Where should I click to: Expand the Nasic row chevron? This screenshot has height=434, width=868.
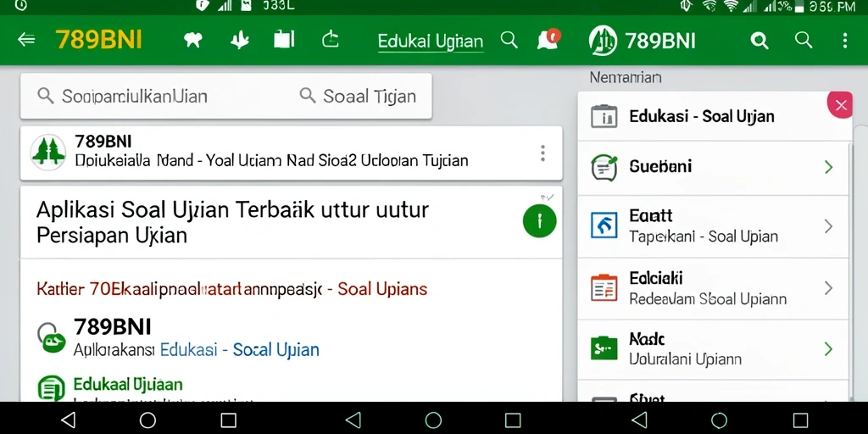(828, 348)
